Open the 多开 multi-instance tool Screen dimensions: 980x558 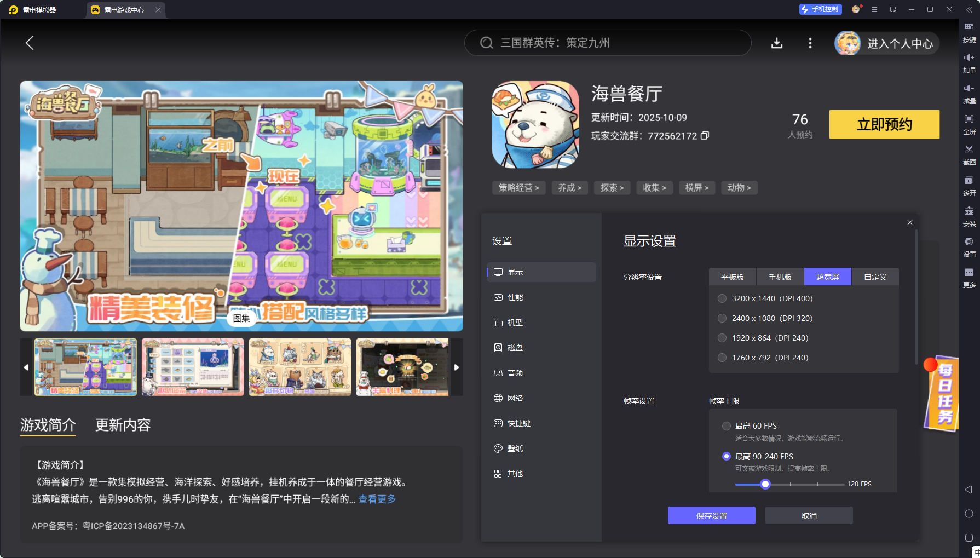[x=969, y=186]
